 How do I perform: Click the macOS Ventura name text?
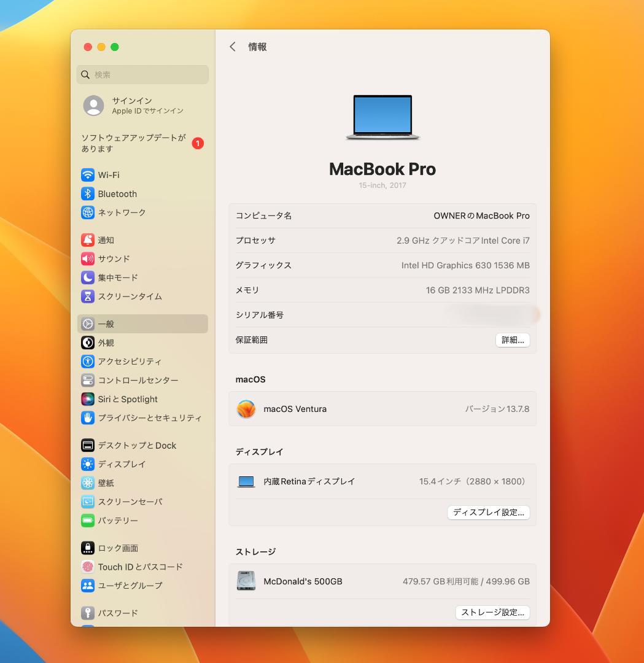point(295,409)
